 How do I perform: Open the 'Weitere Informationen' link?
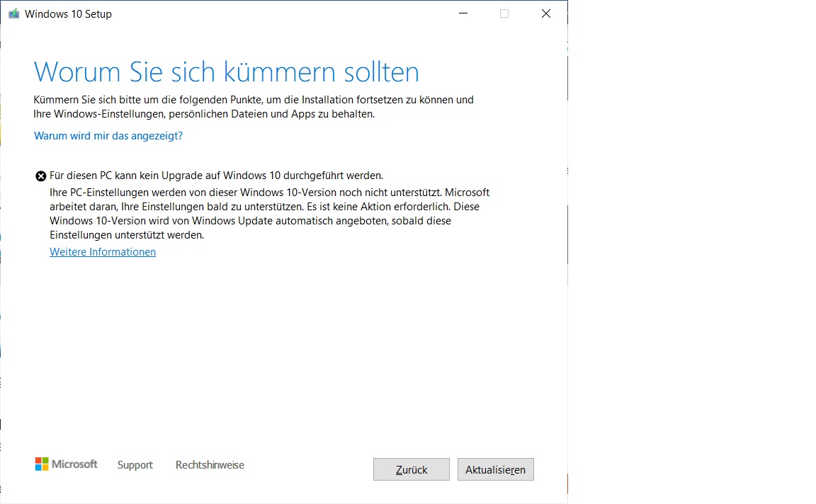(102, 251)
